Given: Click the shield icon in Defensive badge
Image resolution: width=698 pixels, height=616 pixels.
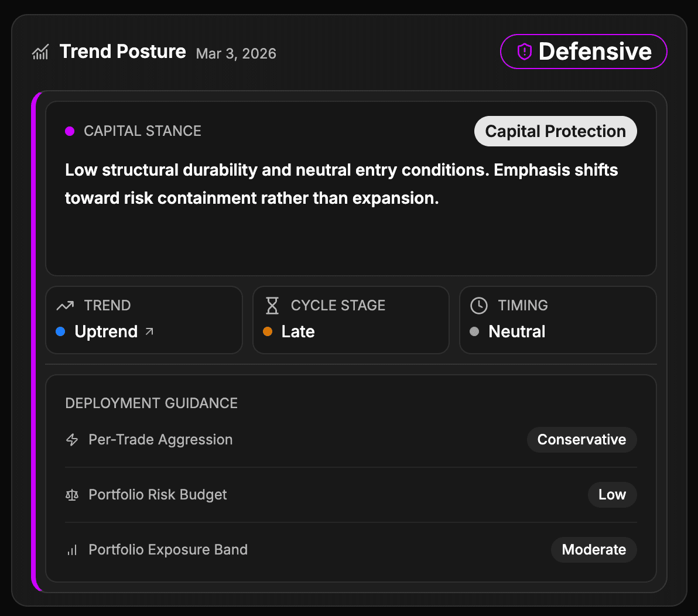Looking at the screenshot, I should 524,52.
